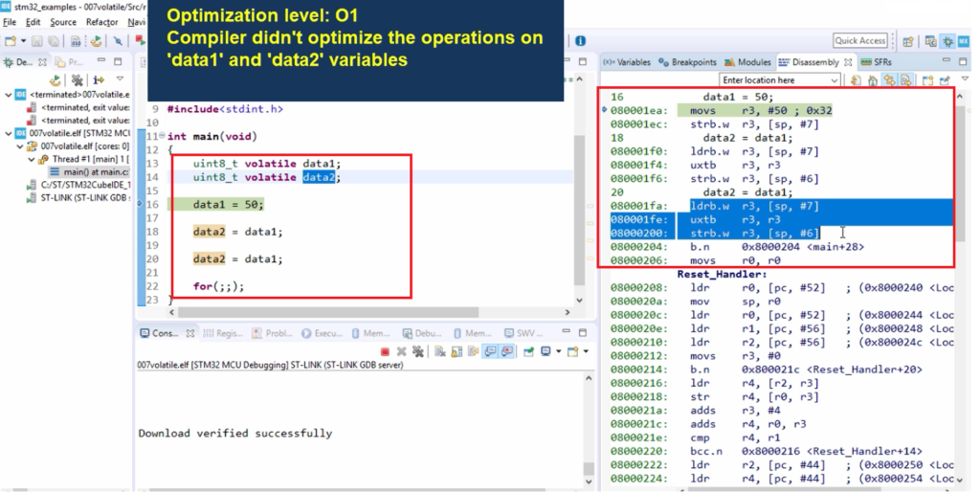The image size is (980, 493).
Task: Select the main() at main.c stack frame
Action: [89, 171]
